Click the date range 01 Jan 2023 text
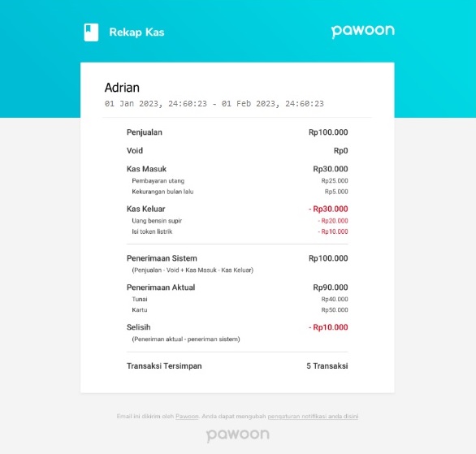This screenshot has height=454, width=476. pyautogui.click(x=214, y=104)
